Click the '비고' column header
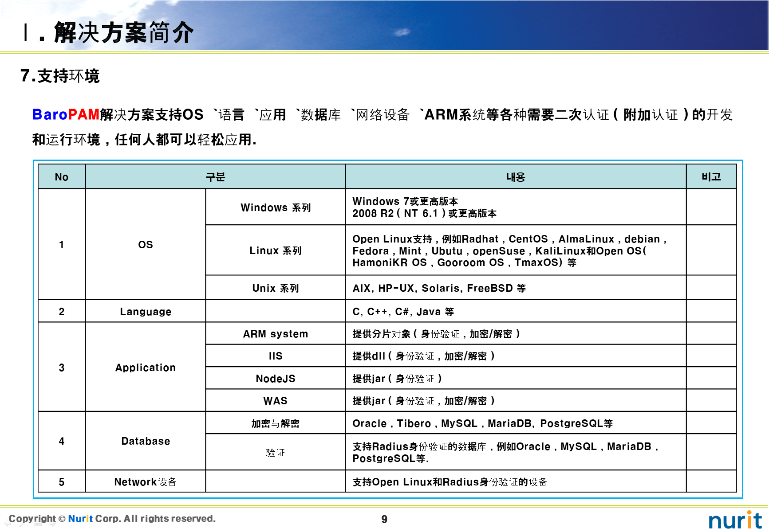 click(711, 177)
